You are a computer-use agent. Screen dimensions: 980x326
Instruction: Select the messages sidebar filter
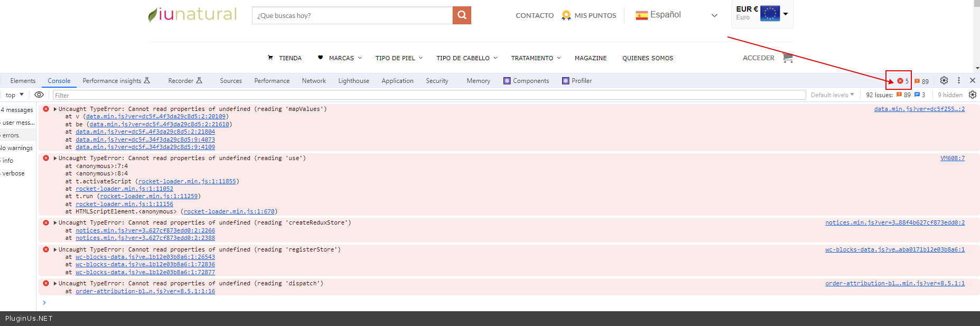[17, 110]
